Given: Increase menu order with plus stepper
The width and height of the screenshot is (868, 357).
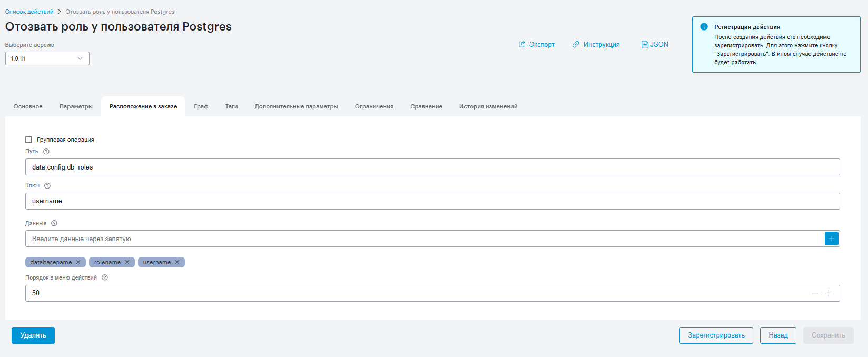Looking at the screenshot, I should tap(828, 293).
